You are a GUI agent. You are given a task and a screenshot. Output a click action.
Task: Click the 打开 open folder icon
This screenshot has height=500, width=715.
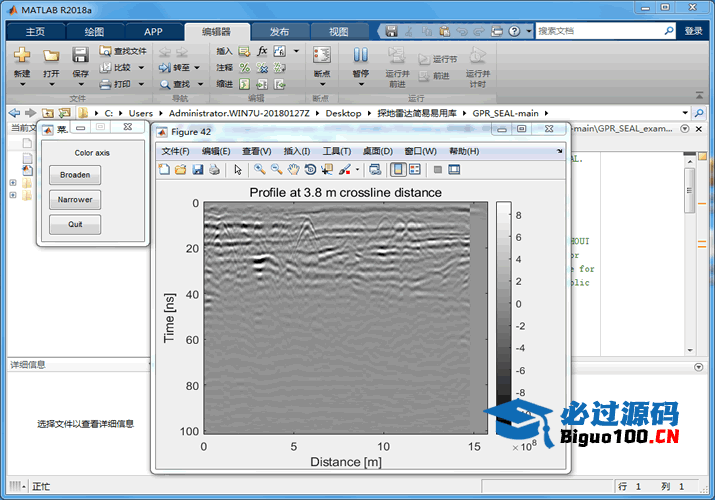(51, 55)
